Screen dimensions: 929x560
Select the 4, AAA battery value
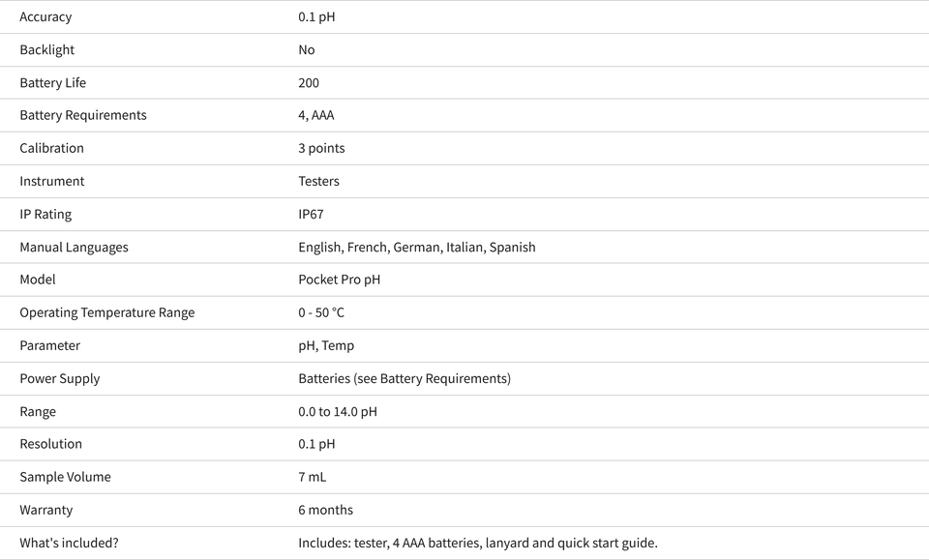(x=315, y=115)
